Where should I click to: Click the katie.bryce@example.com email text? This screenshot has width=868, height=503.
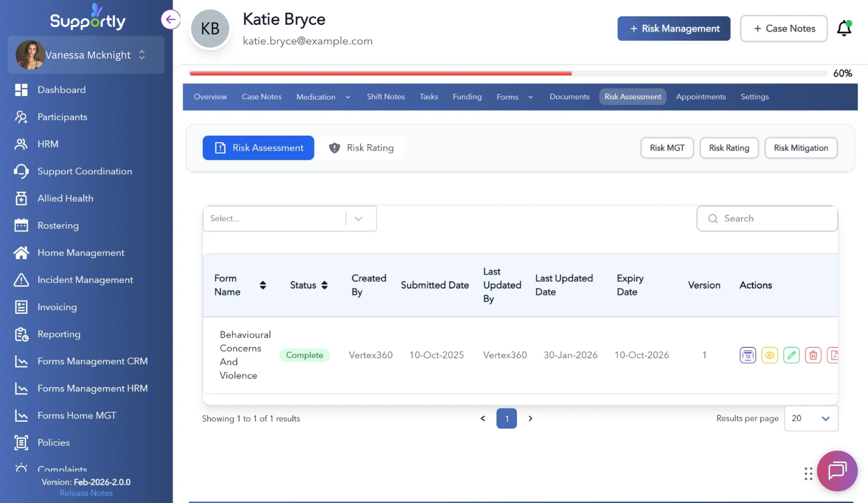click(308, 41)
